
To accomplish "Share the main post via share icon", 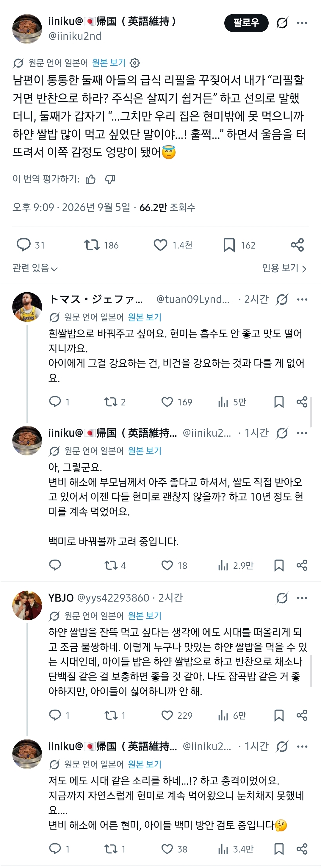I will click(x=297, y=245).
